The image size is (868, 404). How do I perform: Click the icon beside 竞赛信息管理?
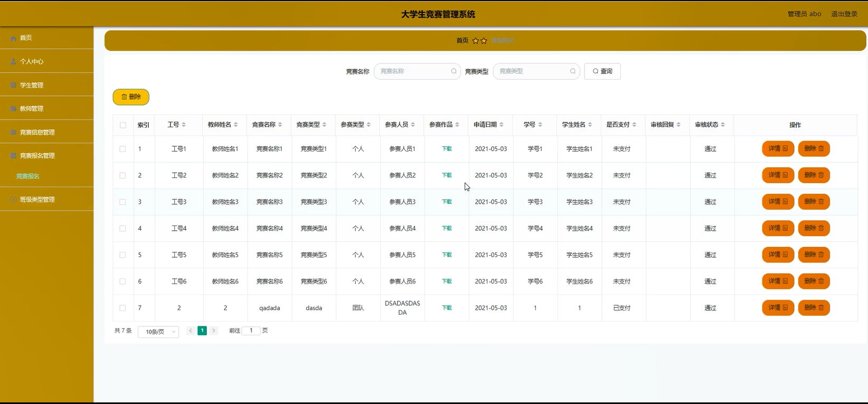pos(13,133)
